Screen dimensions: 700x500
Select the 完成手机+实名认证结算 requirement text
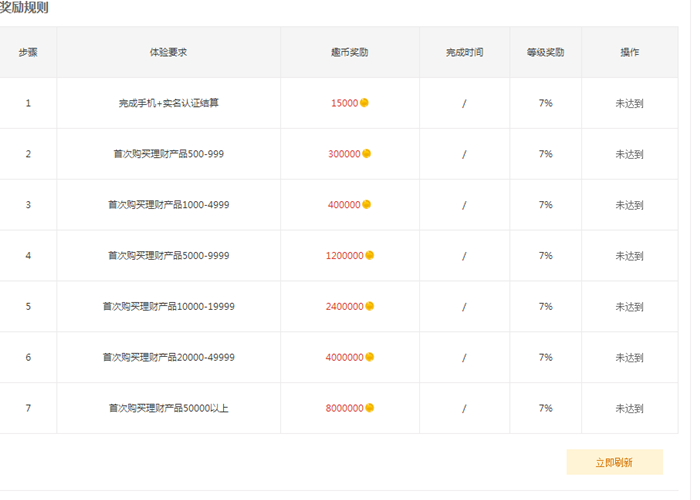pos(168,103)
